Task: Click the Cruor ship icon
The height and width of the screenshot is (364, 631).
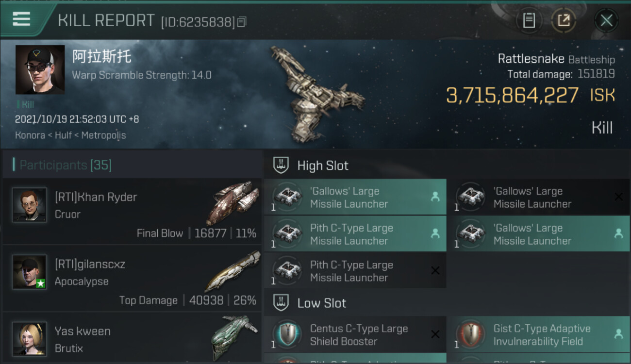Action: click(235, 202)
